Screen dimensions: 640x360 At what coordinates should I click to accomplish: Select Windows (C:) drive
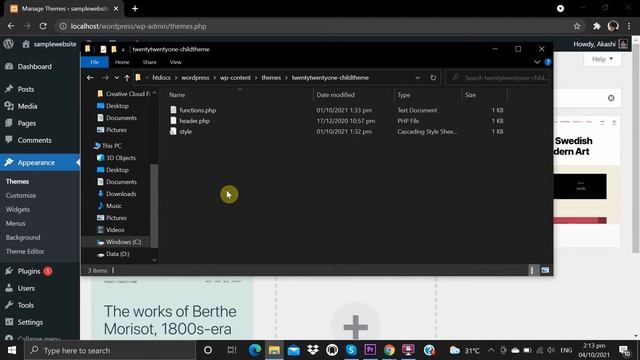tap(119, 242)
